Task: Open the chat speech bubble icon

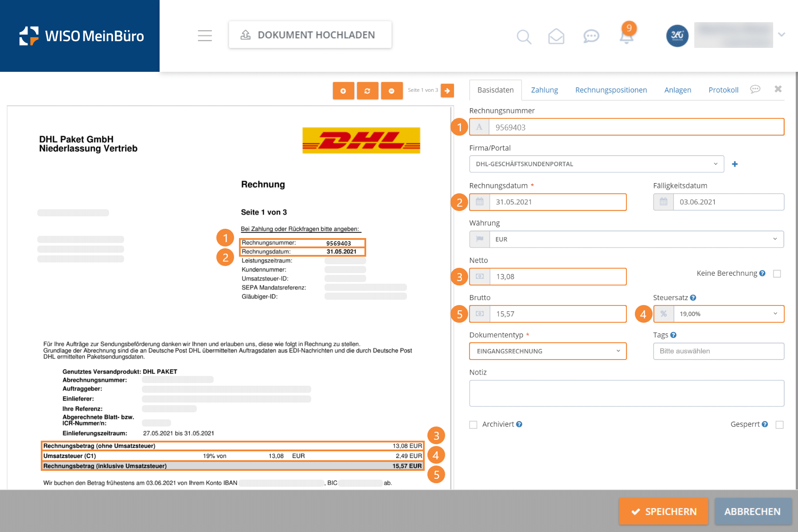Action: point(591,36)
